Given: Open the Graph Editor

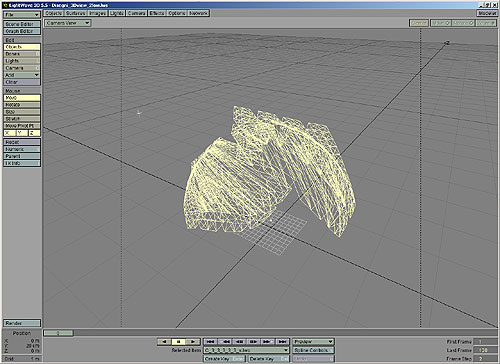Looking at the screenshot, I should tap(22, 31).
